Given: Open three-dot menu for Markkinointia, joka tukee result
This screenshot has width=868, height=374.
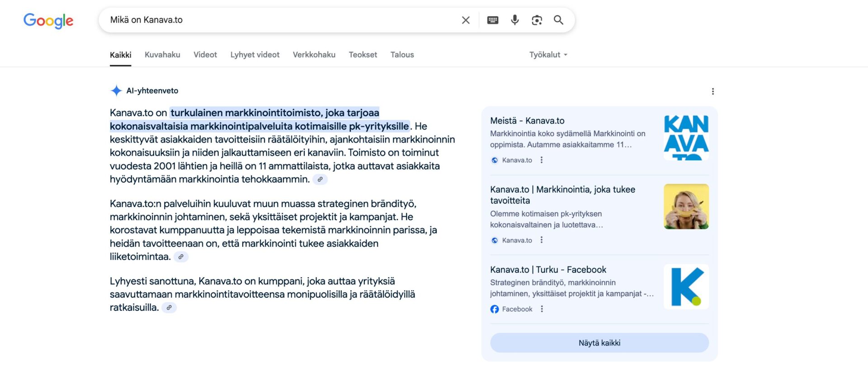Looking at the screenshot, I should (x=542, y=240).
